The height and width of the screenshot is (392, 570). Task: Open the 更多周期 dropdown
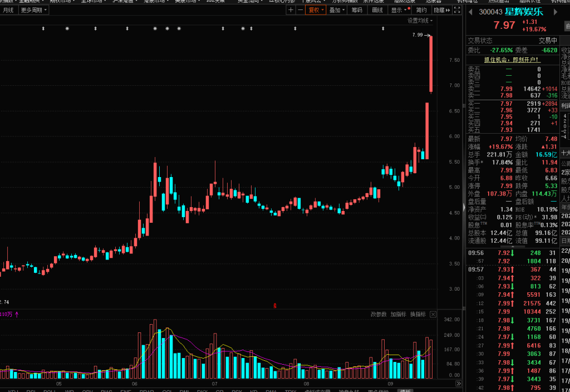[x=33, y=10]
